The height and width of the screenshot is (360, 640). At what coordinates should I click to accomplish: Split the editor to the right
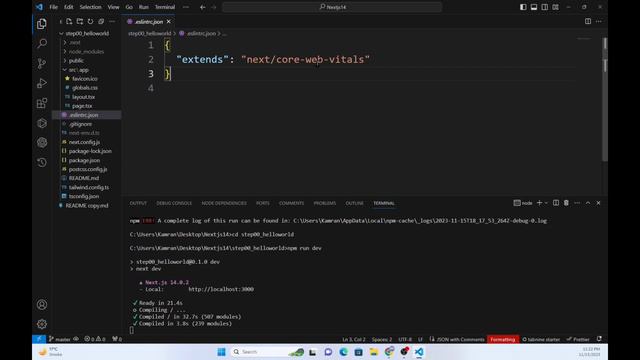click(x=588, y=21)
